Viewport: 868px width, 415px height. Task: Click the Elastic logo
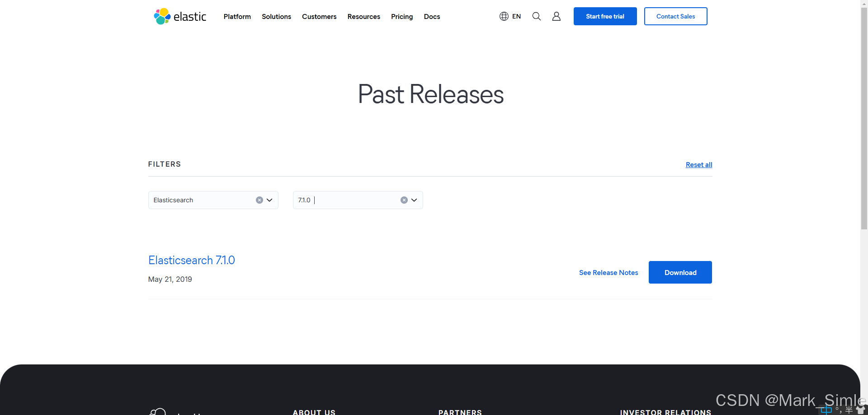coord(180,16)
